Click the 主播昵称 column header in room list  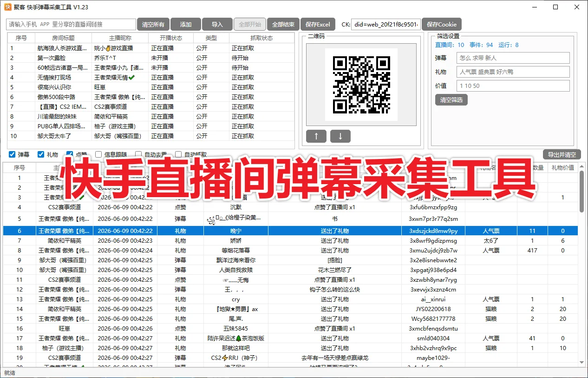[x=120, y=38]
